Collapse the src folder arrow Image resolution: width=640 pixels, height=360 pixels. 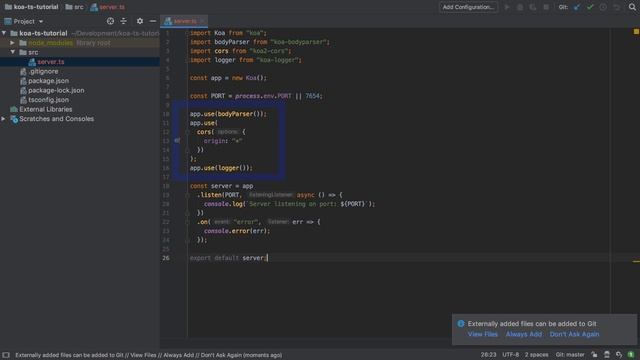pos(13,52)
